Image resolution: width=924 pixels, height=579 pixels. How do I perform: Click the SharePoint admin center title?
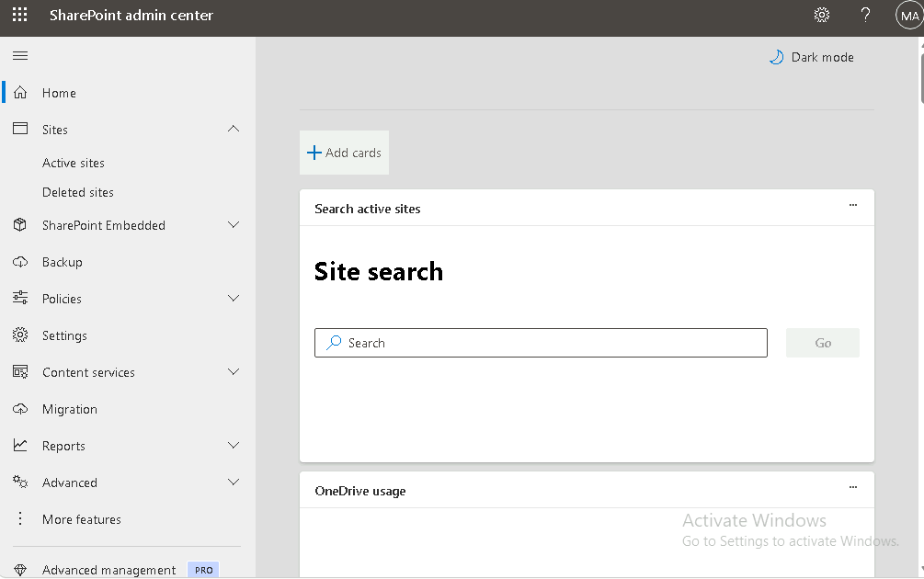coord(131,16)
